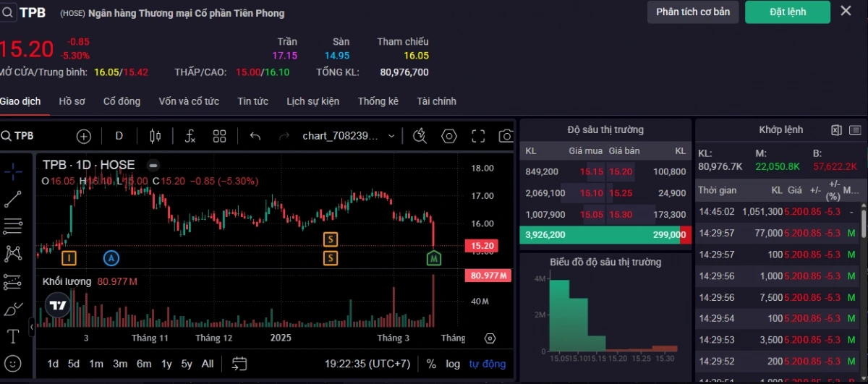Open the price scale settings gear
The image size is (868, 384).
(490, 338)
